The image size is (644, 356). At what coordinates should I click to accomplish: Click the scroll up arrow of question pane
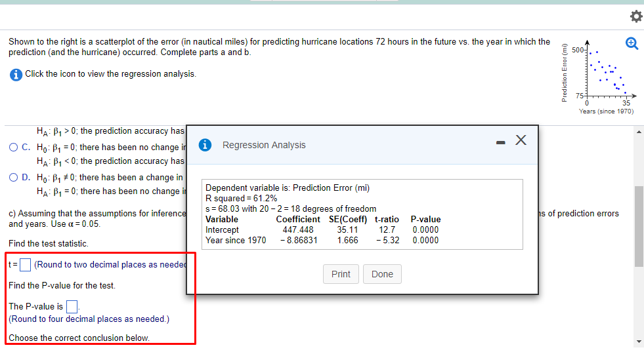[639, 132]
